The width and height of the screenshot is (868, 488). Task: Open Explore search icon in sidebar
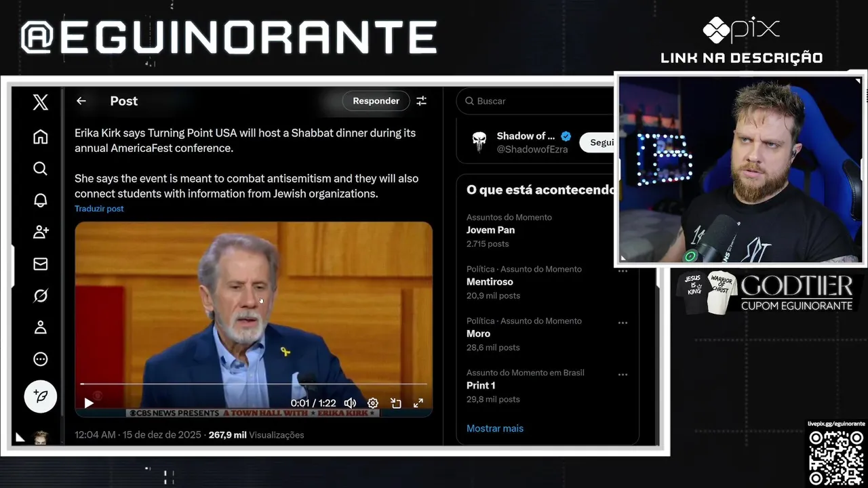click(x=40, y=168)
